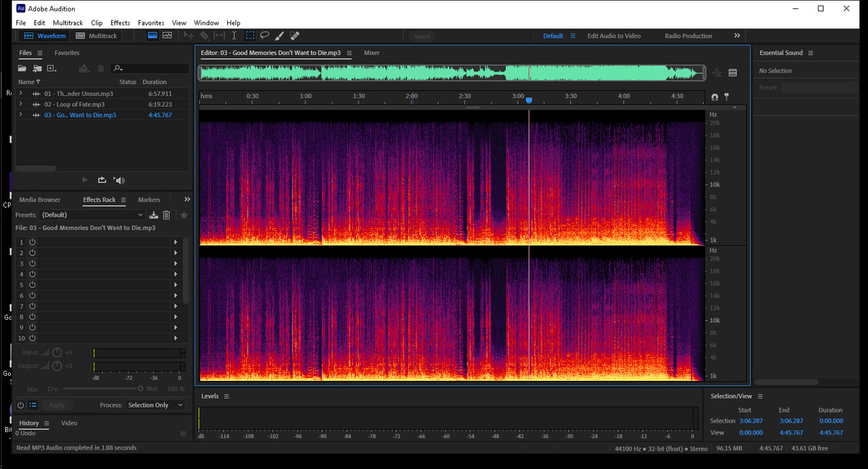This screenshot has width=868, height=469.
Task: Open the Process Selection Only dropdown
Action: tap(155, 405)
